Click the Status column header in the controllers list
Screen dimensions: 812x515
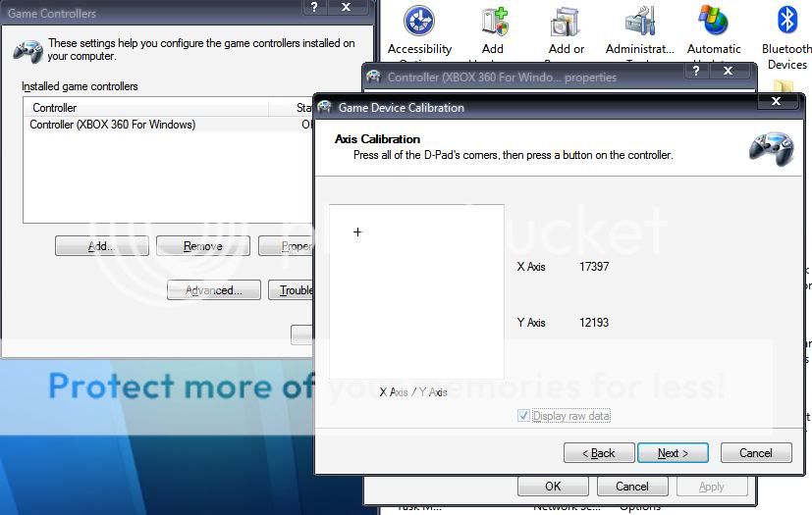(x=291, y=108)
